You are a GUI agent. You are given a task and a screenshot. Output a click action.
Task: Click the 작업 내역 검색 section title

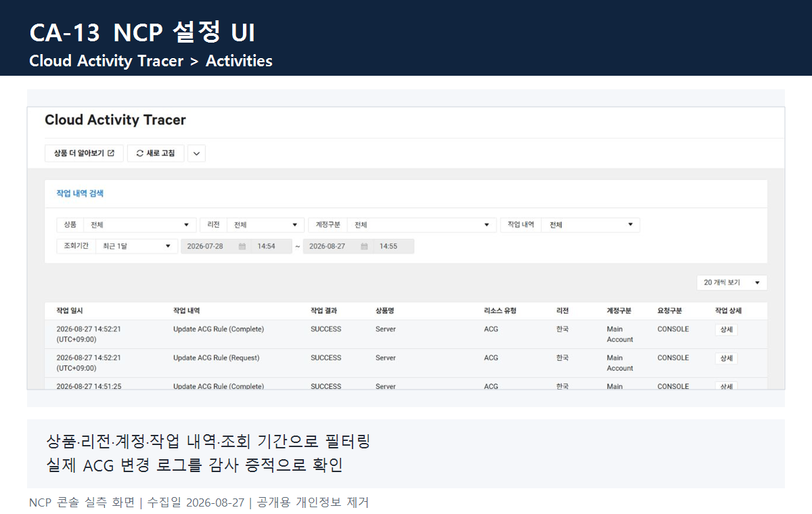point(80,193)
